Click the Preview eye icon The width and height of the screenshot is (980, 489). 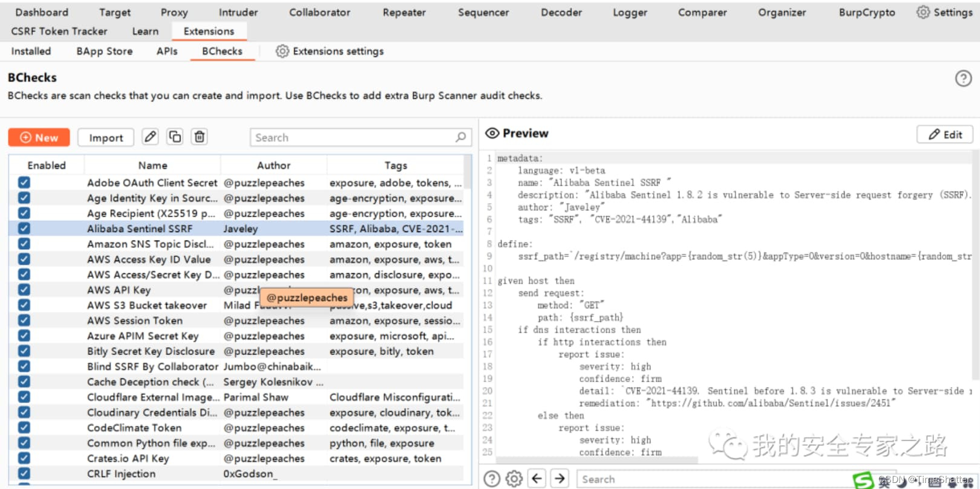[x=492, y=134]
